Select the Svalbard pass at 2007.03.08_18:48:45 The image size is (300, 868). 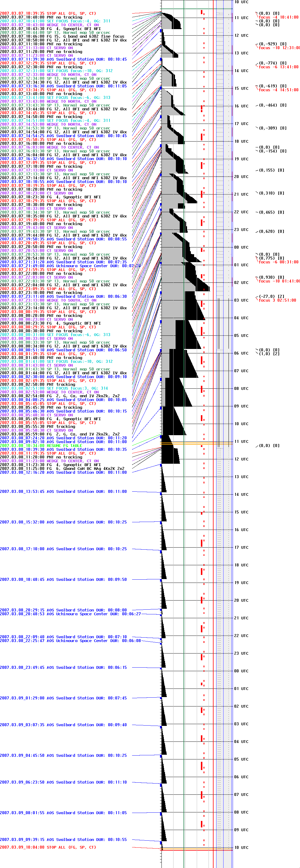point(63,580)
